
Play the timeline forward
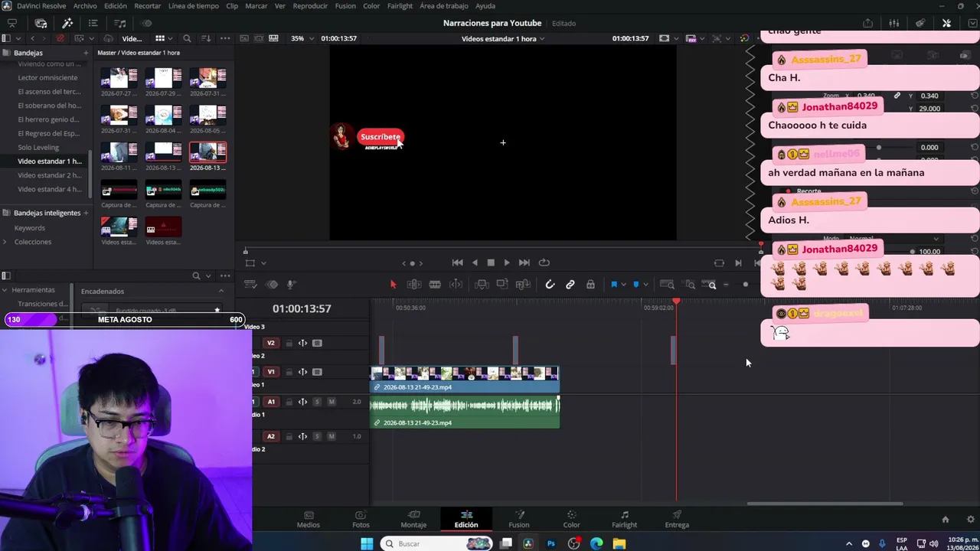click(x=507, y=262)
